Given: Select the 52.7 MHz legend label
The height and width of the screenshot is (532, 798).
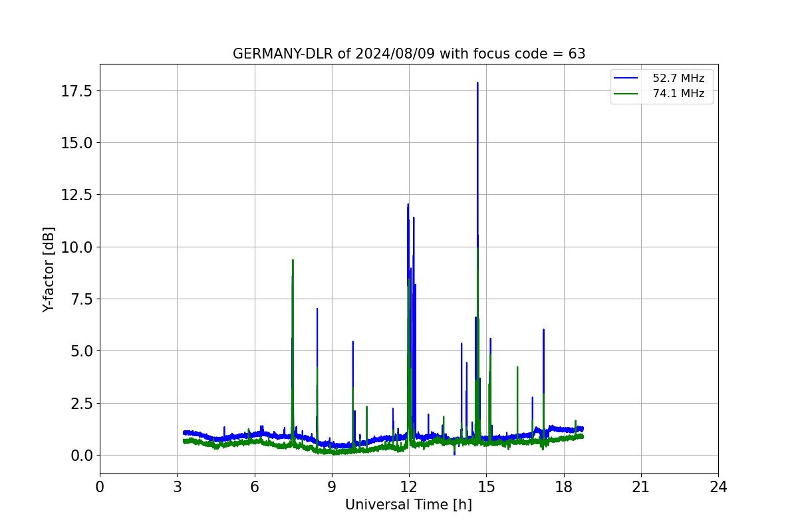Looking at the screenshot, I should click(678, 78).
